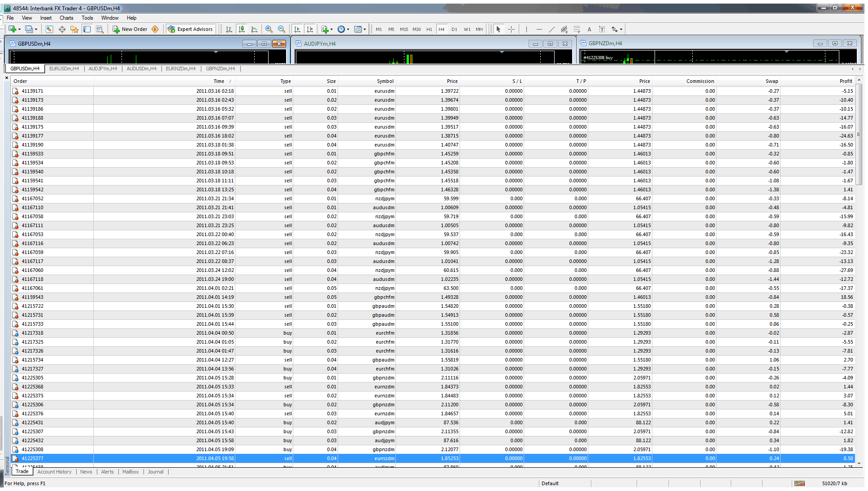Click the New Chart toolbar icon
The width and height of the screenshot is (868, 491).
12,29
